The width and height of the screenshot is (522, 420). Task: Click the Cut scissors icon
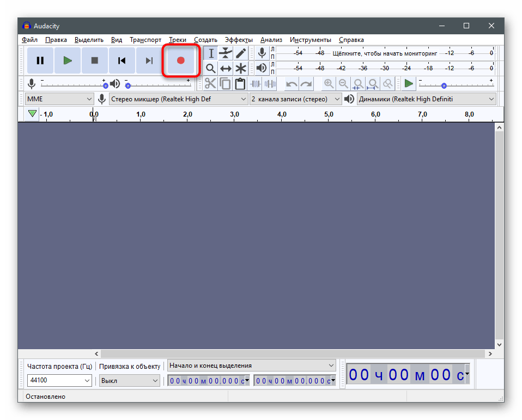[x=210, y=84]
